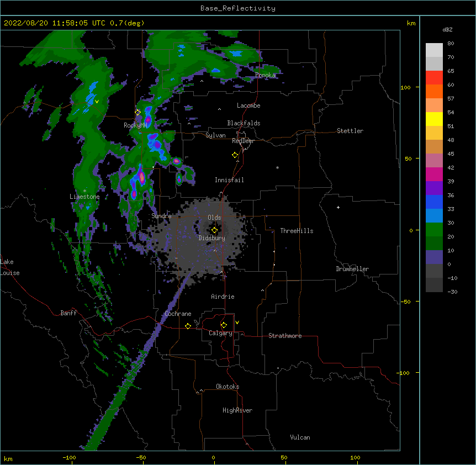
Task: Click the white asterisk marker east of Innisfail
Action: coord(277,168)
